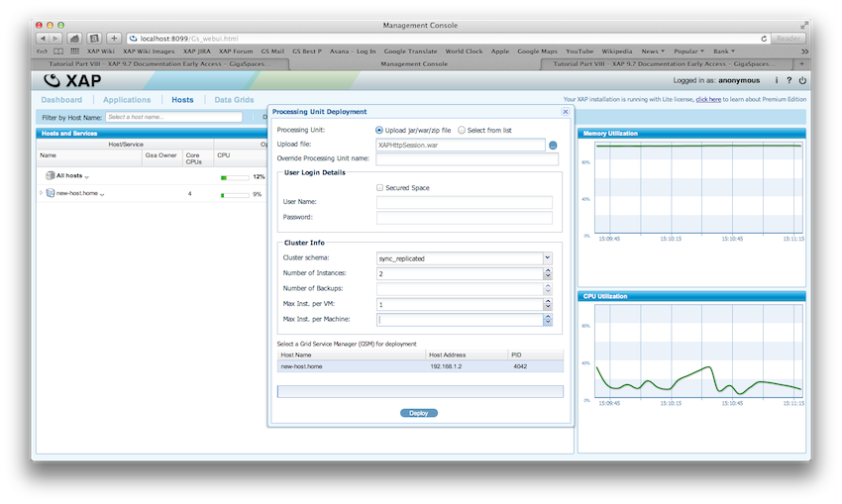Screen dimensions: 842x504
Task: Click the browser Back arrow button
Action: (x=43, y=39)
